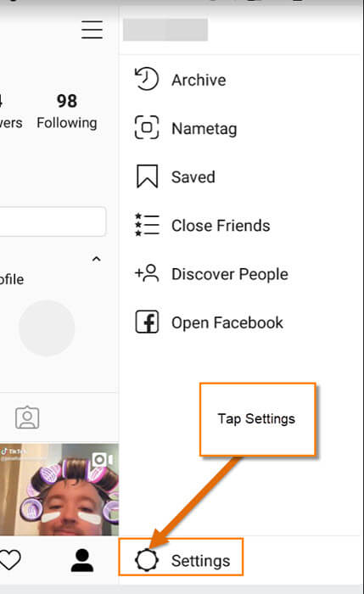Screen dimensions: 364x594
Task: Select the Close Friends menu entry
Action: tap(221, 226)
